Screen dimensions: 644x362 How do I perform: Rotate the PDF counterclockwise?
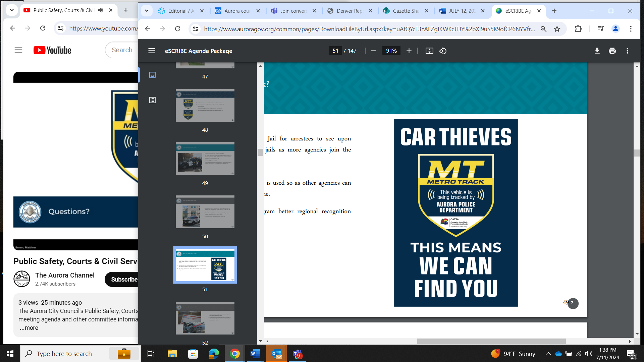pyautogui.click(x=443, y=51)
